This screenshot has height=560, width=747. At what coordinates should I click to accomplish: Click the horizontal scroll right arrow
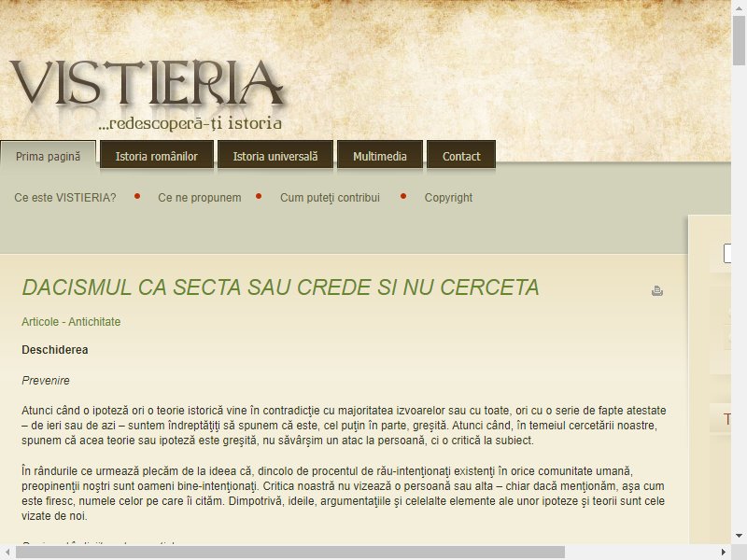tap(724, 552)
